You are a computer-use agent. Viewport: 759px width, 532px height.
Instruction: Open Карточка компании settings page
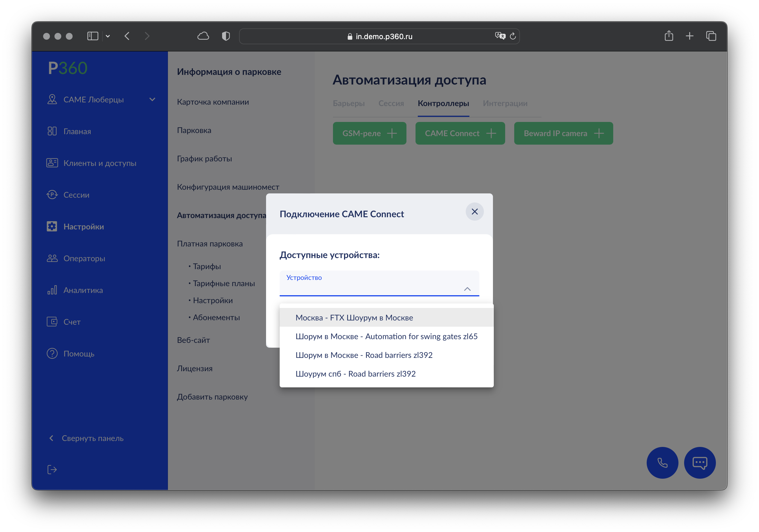click(x=213, y=102)
